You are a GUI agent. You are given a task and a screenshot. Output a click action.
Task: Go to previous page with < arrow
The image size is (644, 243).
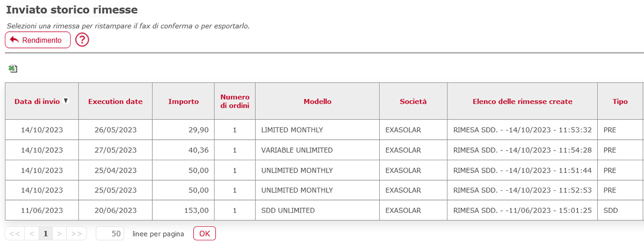pyautogui.click(x=32, y=233)
